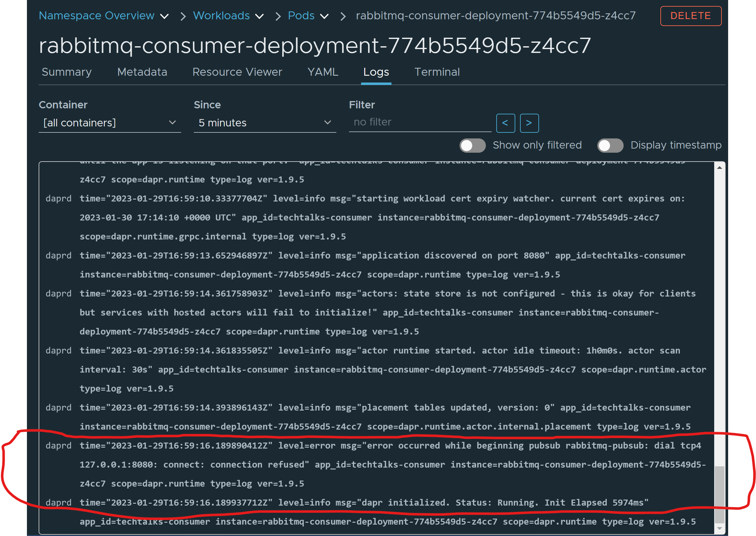756x536 pixels.
Task: Switch to the Summary tab
Action: tap(66, 72)
